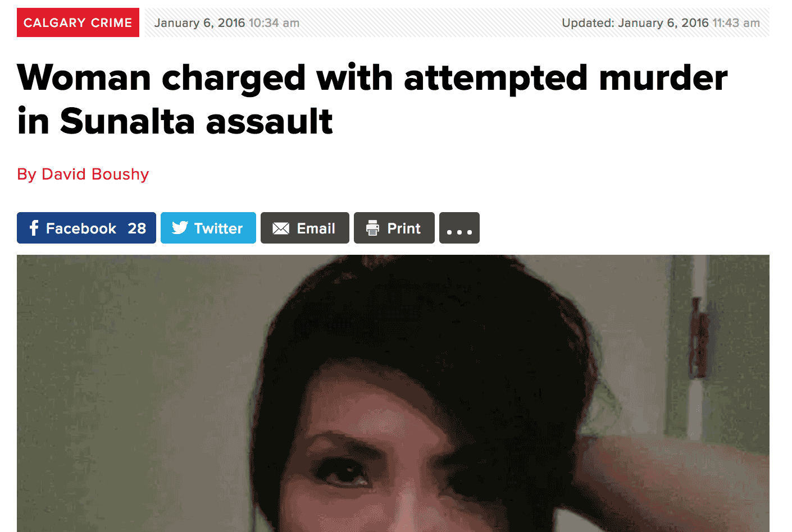Click the Twitter bird icon
The width and height of the screenshot is (792, 532).
tap(180, 228)
